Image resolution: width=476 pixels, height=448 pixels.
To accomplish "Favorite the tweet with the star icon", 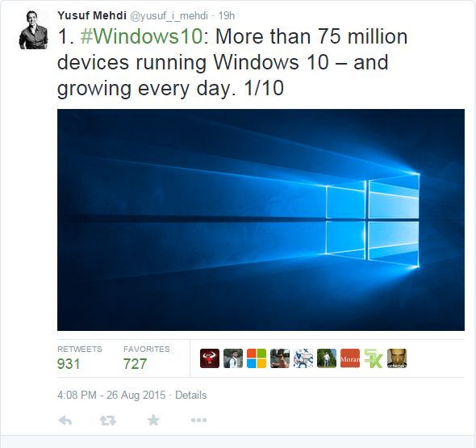I will (x=153, y=420).
